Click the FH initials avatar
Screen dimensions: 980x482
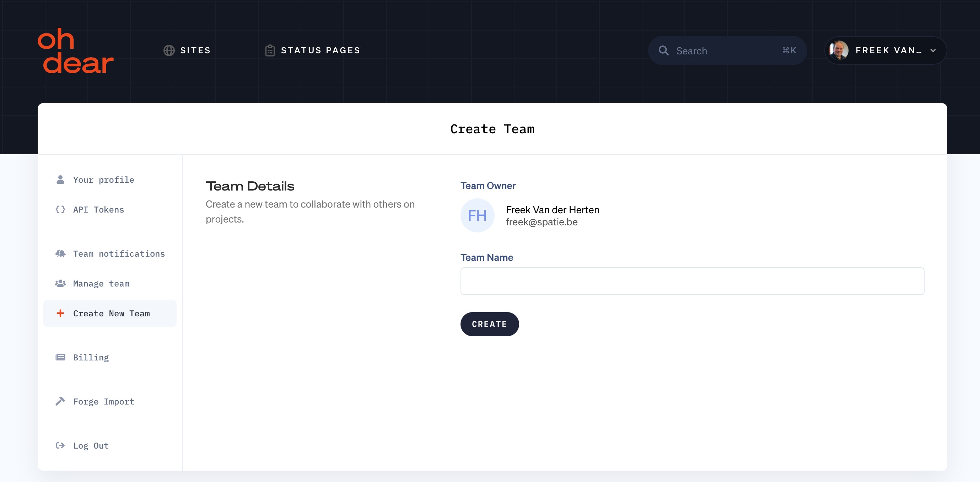coord(478,215)
